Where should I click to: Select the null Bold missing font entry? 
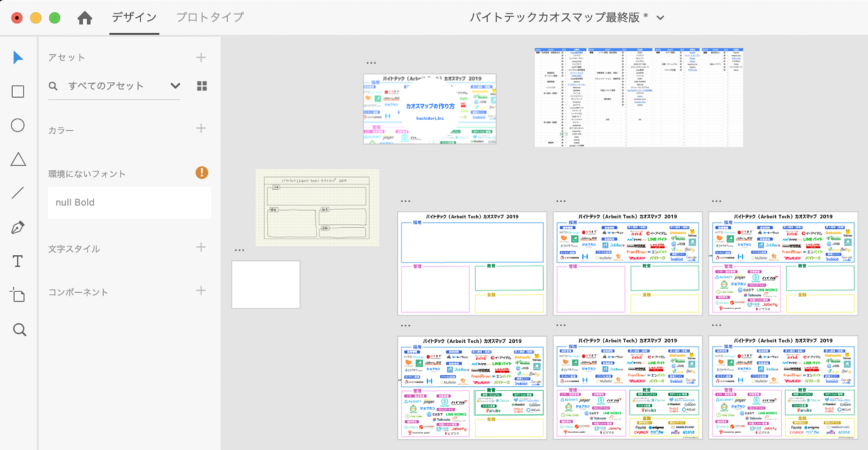130,202
